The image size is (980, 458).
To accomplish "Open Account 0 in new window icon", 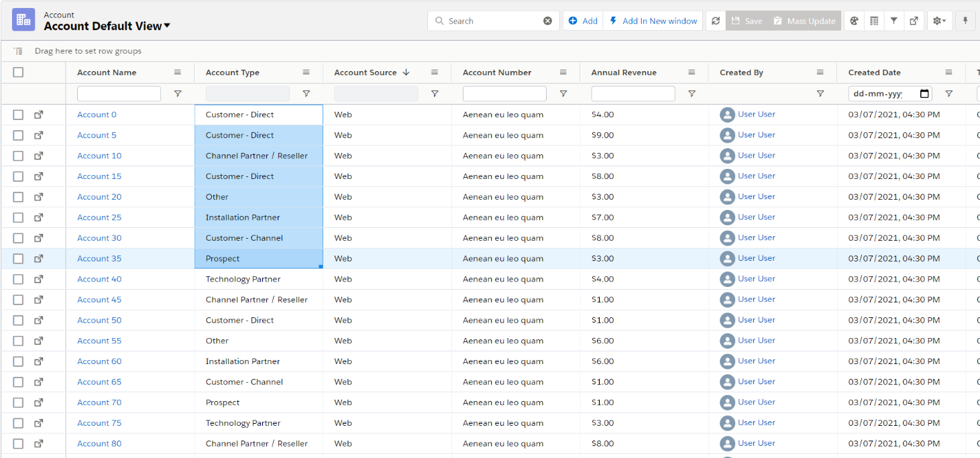I will tap(39, 115).
